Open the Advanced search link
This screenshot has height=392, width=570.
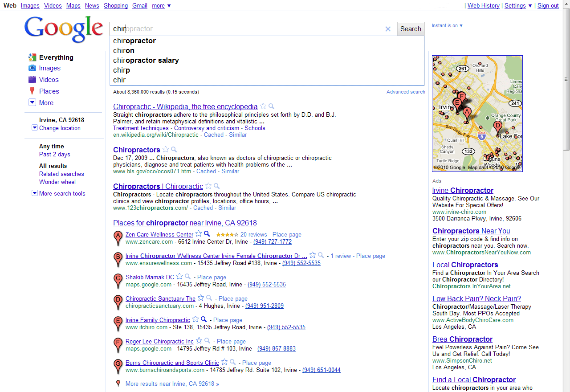[x=406, y=92]
